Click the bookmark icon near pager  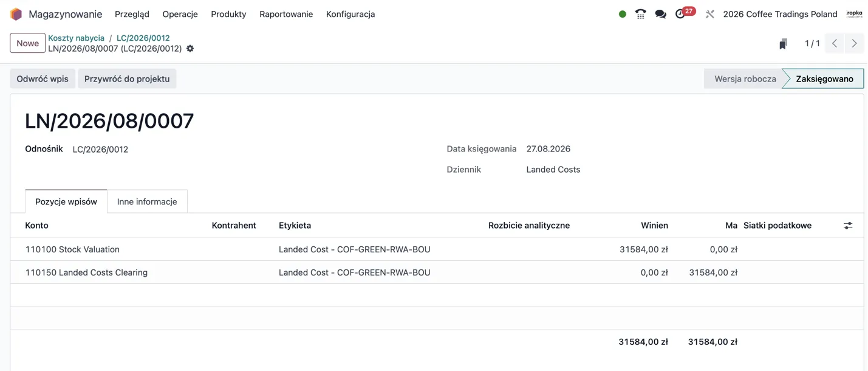pyautogui.click(x=784, y=44)
